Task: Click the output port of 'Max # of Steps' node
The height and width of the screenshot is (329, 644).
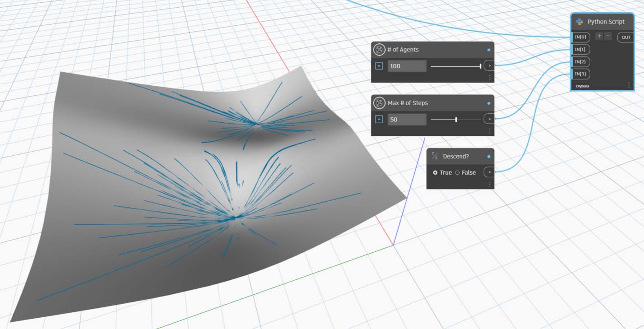Action: pos(489,119)
